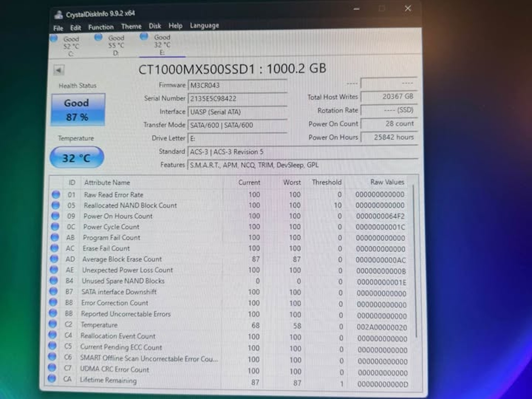Viewport: 532px width, 399px height.
Task: Click status dot for Reallocated NAND Block Count
Action: coord(56,205)
